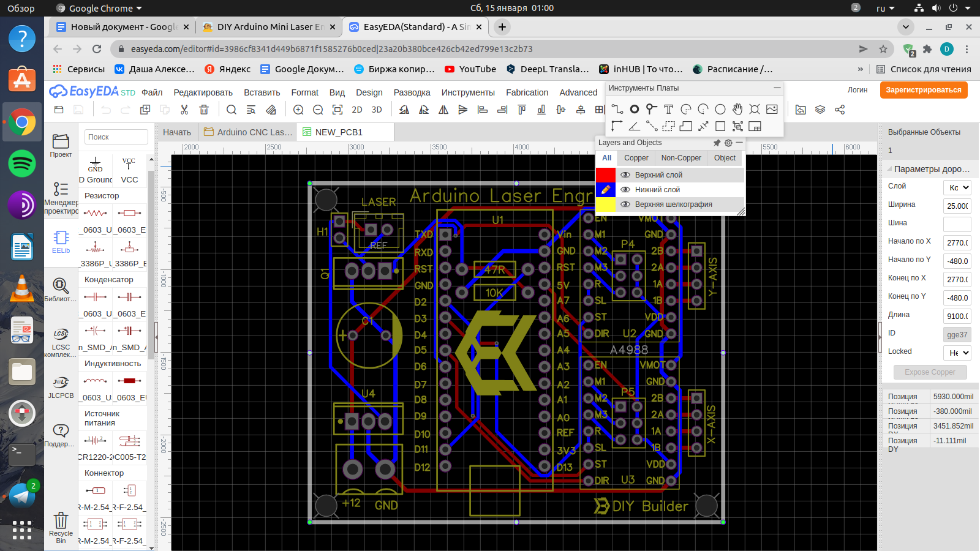Viewport: 980px width, 551px height.
Task: Open the Редактировать menu
Action: [x=203, y=92]
